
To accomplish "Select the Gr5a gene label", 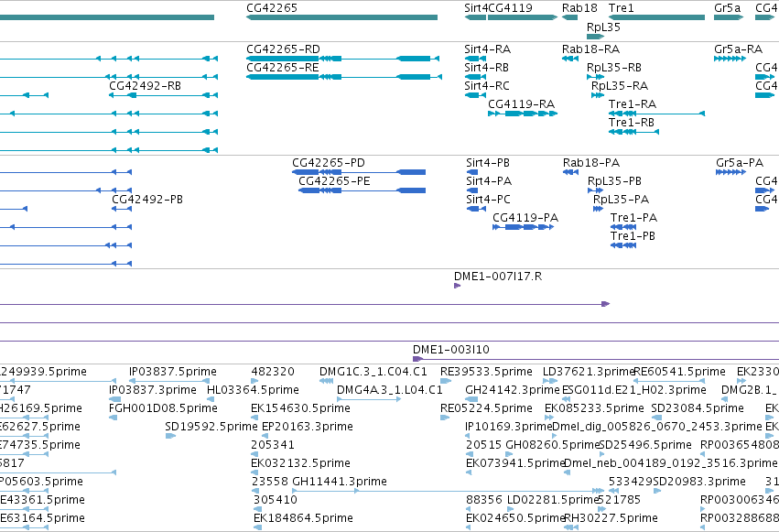I will click(x=728, y=8).
